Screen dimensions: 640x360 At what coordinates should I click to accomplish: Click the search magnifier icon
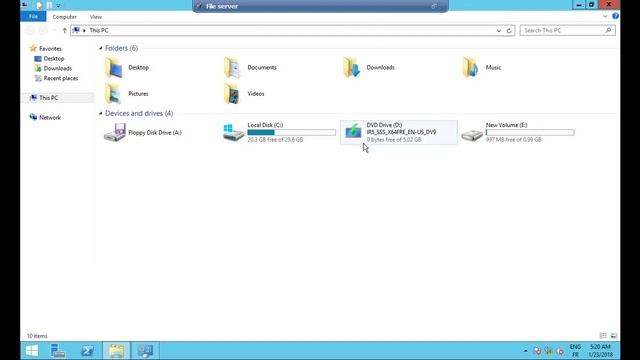(x=608, y=30)
